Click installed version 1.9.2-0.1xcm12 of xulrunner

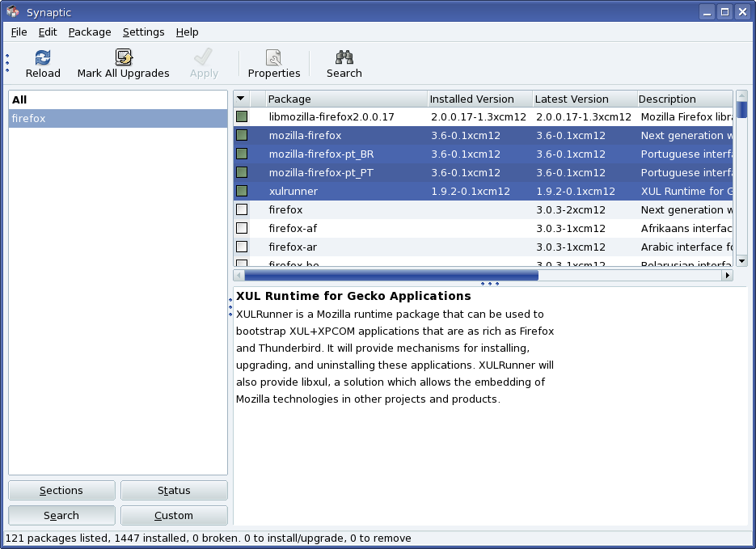pos(471,192)
